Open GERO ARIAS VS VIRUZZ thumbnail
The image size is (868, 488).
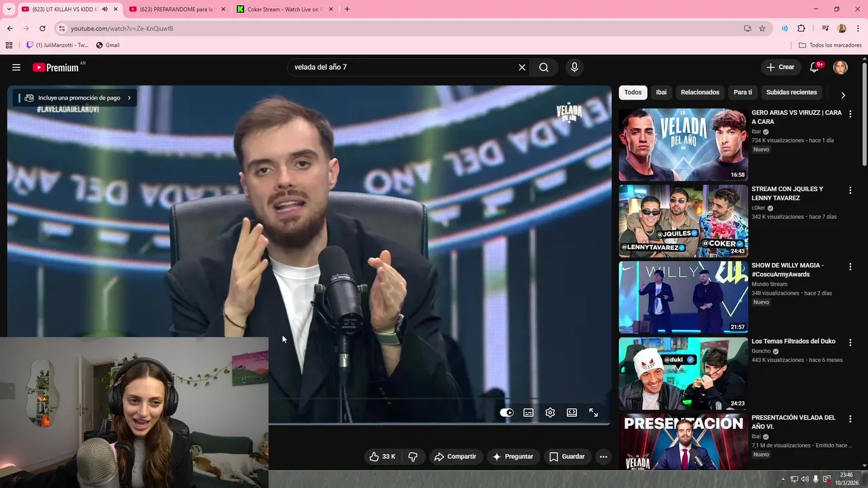[683, 144]
